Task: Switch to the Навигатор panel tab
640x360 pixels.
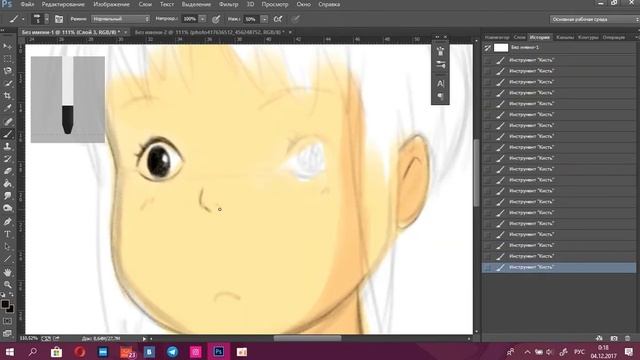Action: pyautogui.click(x=497, y=37)
